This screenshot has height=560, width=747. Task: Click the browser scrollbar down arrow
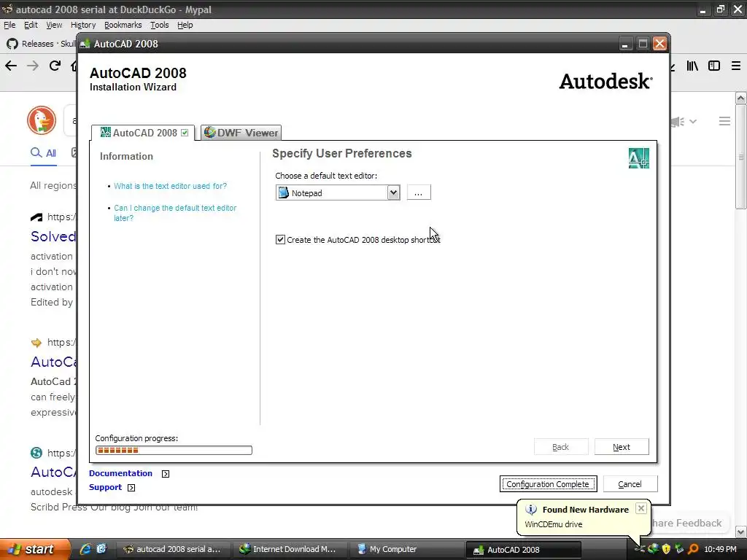click(x=741, y=532)
